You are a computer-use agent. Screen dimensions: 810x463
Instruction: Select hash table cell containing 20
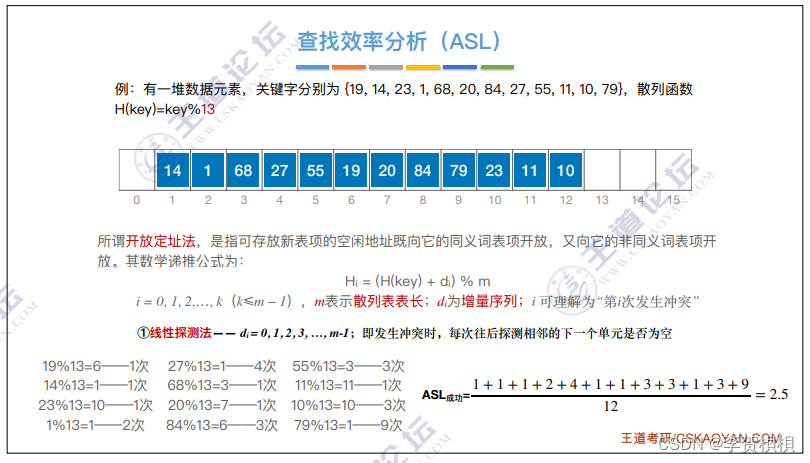(387, 170)
